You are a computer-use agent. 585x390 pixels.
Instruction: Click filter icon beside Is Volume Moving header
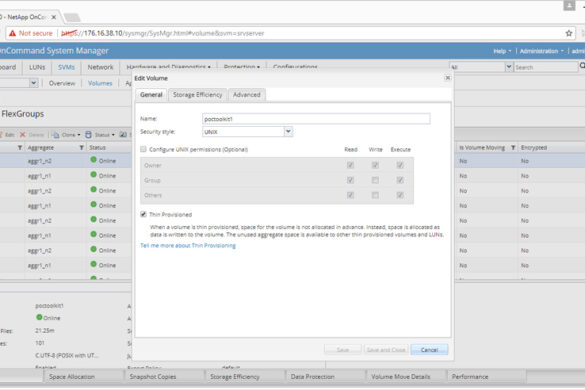[513, 148]
